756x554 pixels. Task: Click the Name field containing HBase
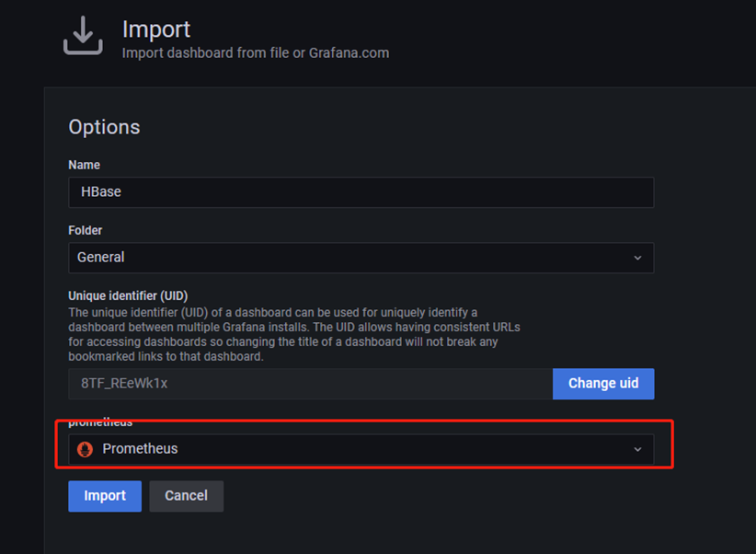pos(361,192)
